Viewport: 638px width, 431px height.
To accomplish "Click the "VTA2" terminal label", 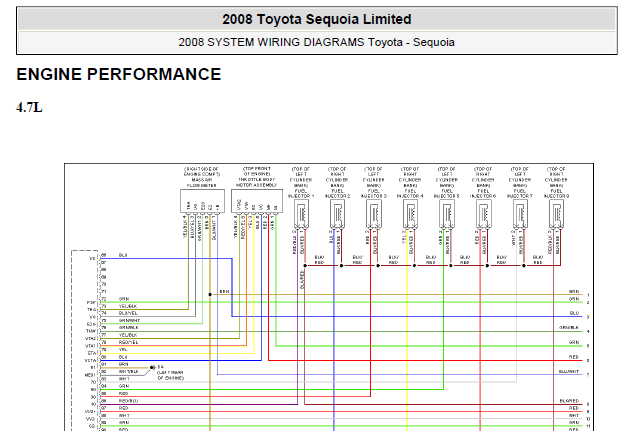I will click(x=90, y=339).
